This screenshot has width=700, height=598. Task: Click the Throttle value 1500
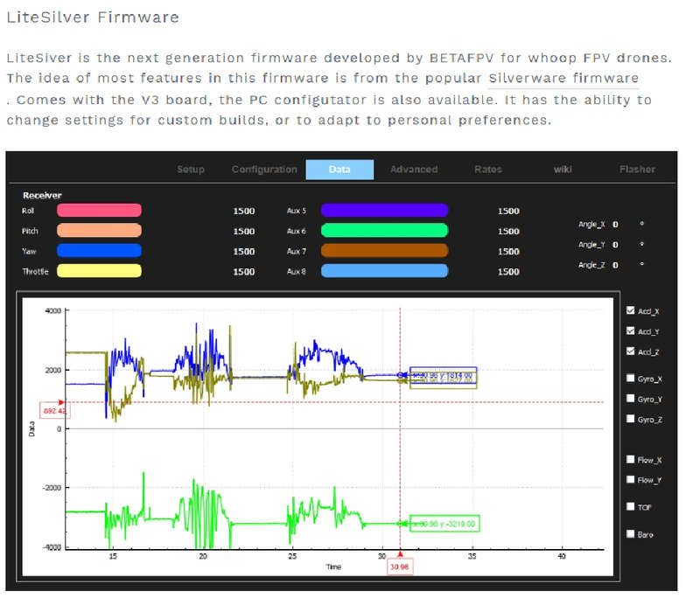tap(244, 272)
